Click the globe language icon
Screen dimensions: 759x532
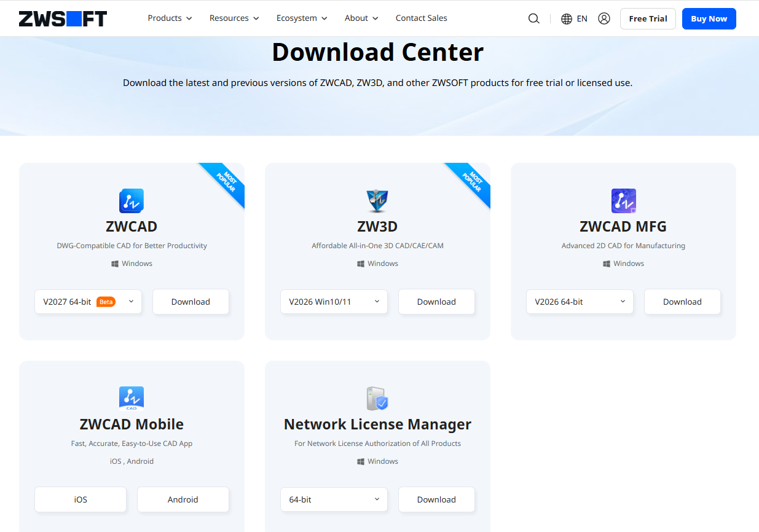coord(567,18)
